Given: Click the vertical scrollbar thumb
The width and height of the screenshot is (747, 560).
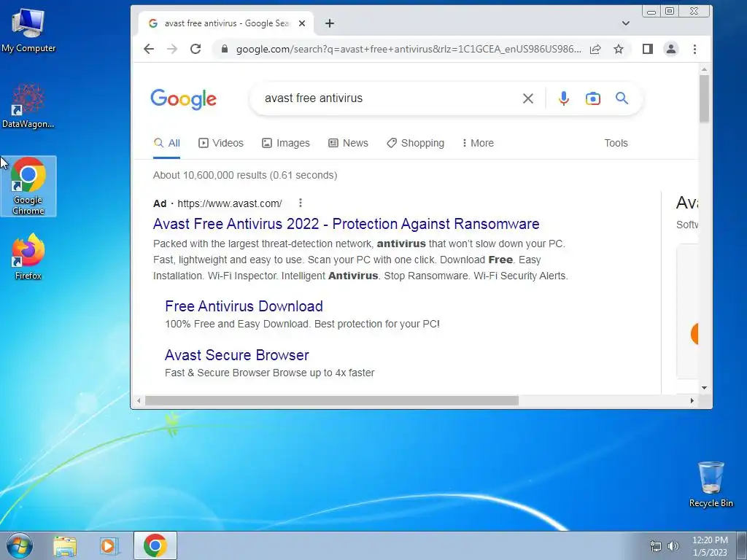Looking at the screenshot, I should click(704, 98).
